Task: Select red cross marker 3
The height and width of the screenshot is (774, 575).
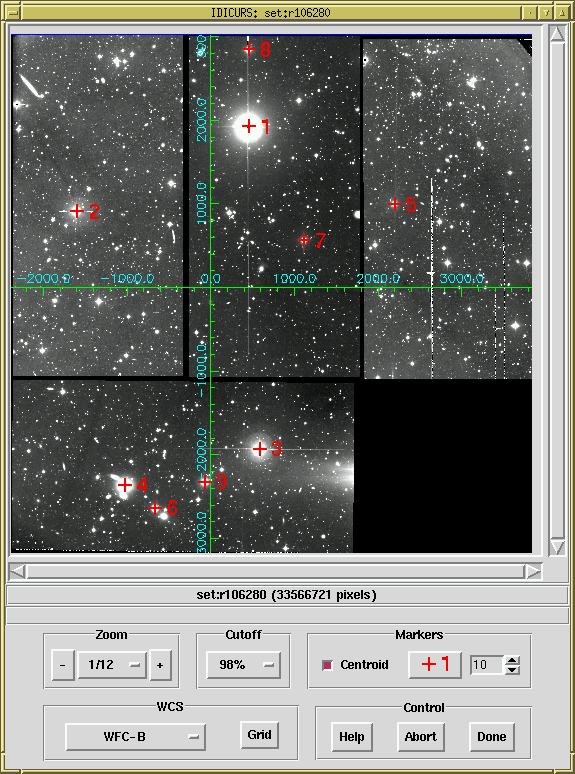Action: coord(260,449)
